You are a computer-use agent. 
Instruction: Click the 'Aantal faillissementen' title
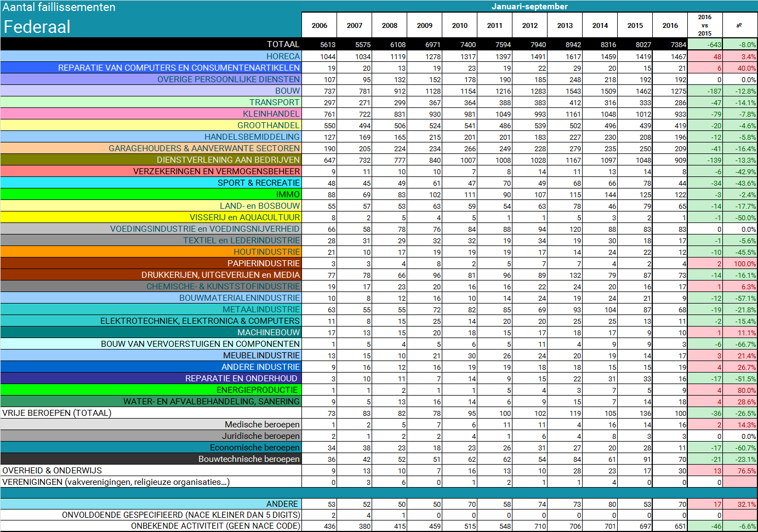click(59, 7)
